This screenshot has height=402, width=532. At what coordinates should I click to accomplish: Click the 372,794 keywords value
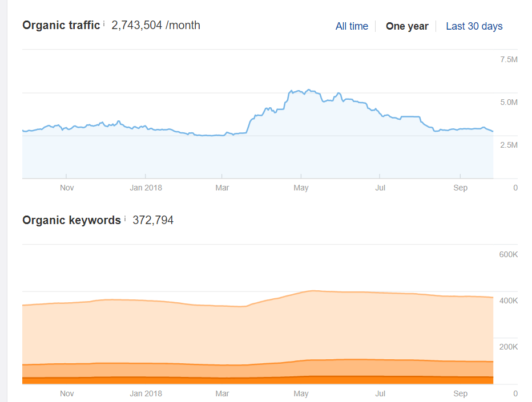point(153,220)
